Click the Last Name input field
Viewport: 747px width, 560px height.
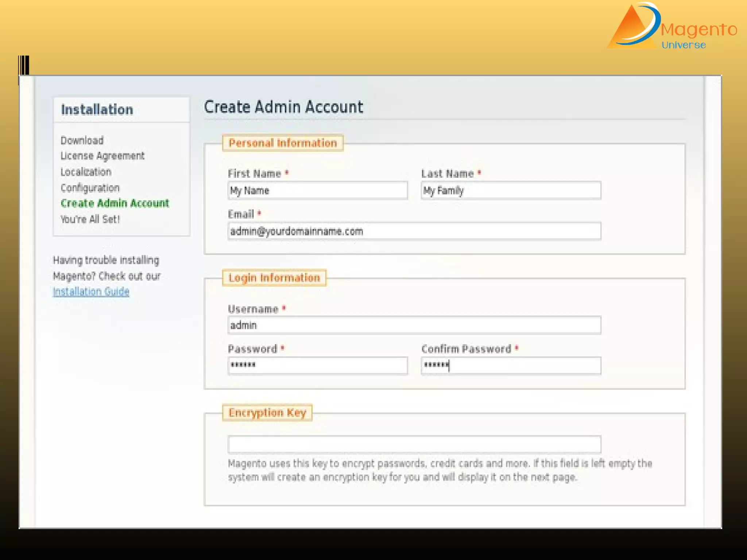511,190
